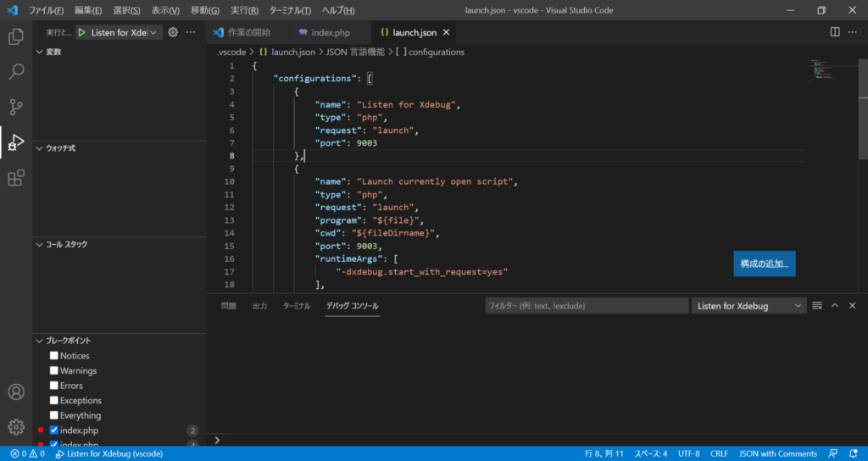Open the Search view in activity bar
Image resolution: width=868 pixels, height=461 pixels.
[x=16, y=72]
